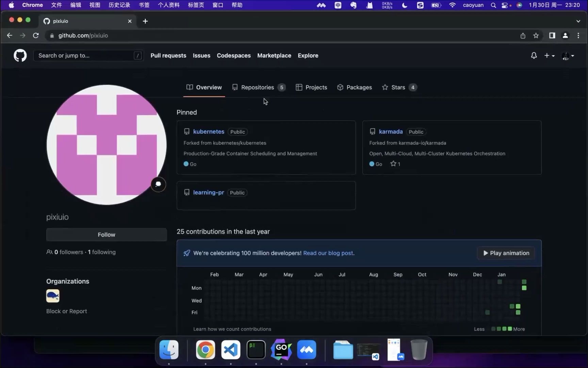
Task: Toggle the Chrome side panel
Action: coord(552,35)
